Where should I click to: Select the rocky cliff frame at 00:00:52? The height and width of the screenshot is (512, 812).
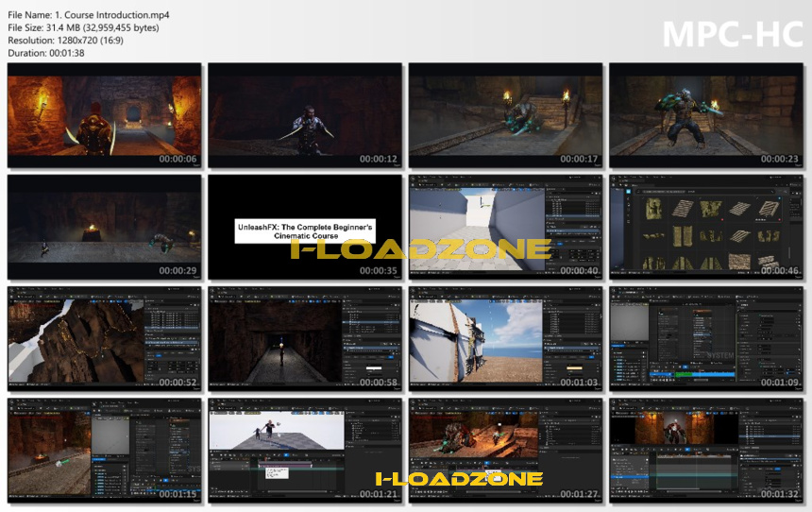pos(104,338)
